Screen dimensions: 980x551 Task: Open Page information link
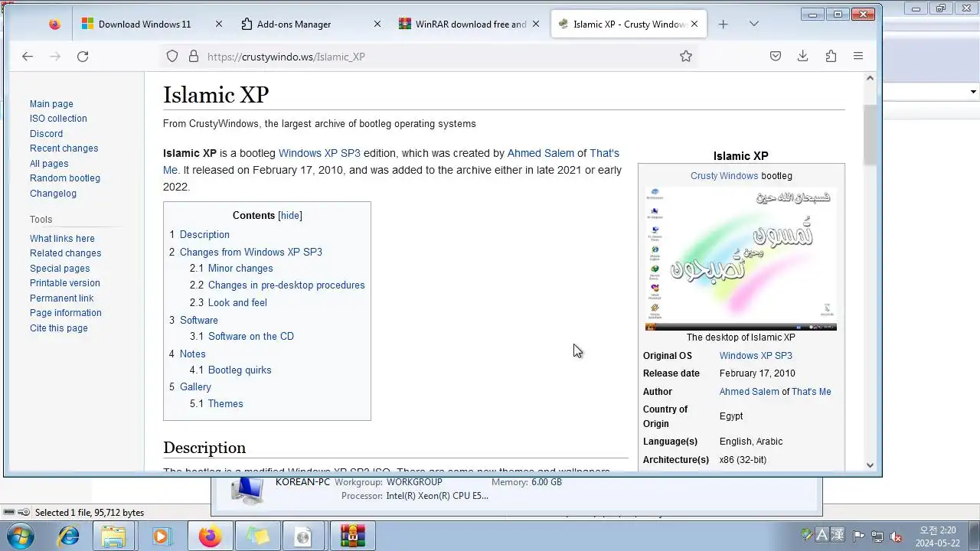click(x=66, y=313)
